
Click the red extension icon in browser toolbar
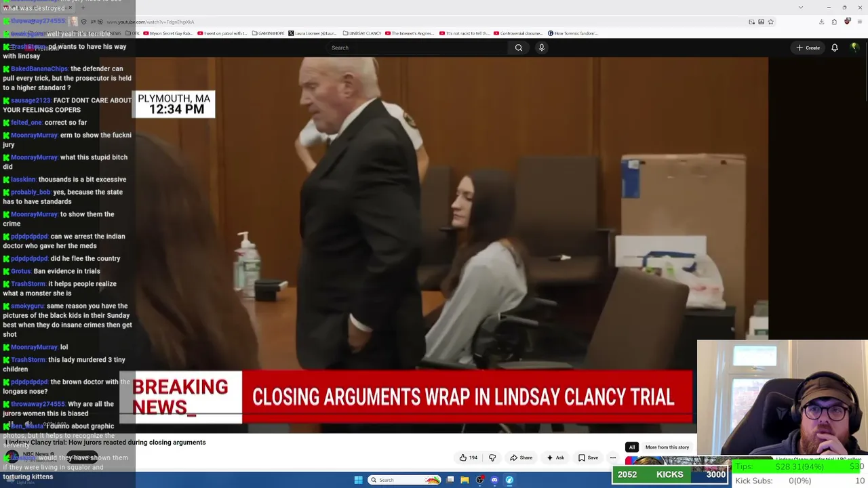(x=847, y=22)
